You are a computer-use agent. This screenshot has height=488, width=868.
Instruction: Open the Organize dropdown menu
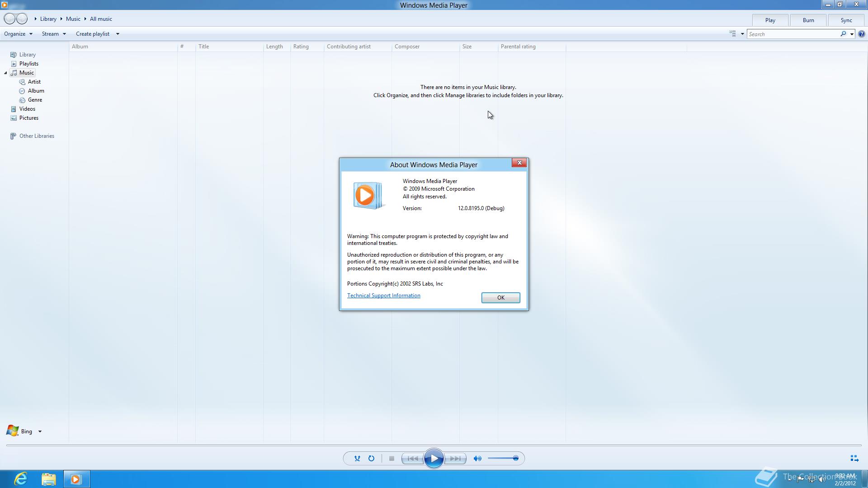[x=18, y=33]
